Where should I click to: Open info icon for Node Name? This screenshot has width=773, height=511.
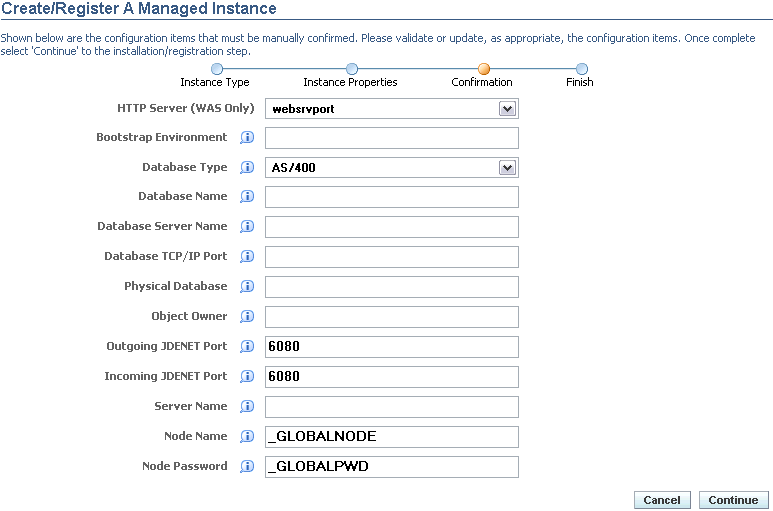[x=247, y=437]
